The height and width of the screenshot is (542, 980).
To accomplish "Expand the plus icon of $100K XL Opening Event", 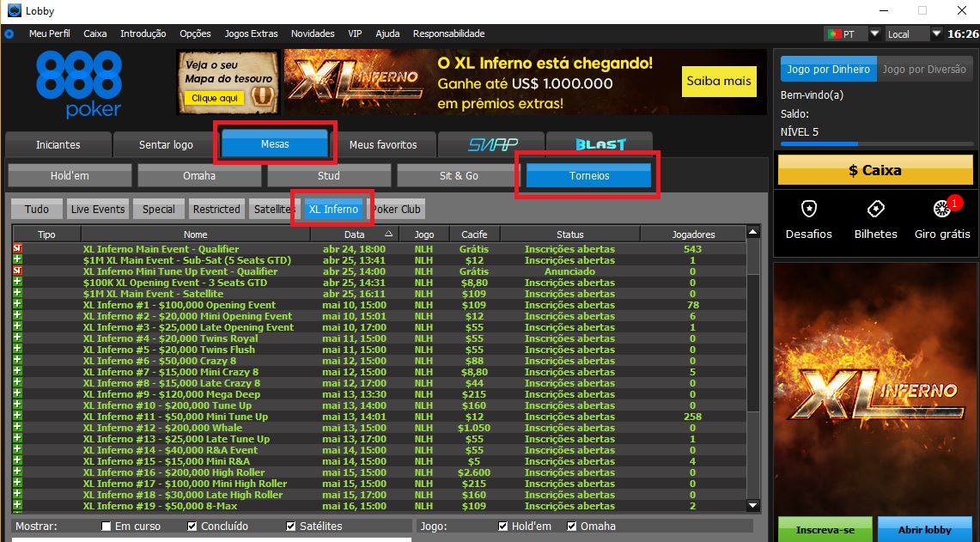I will [x=17, y=283].
